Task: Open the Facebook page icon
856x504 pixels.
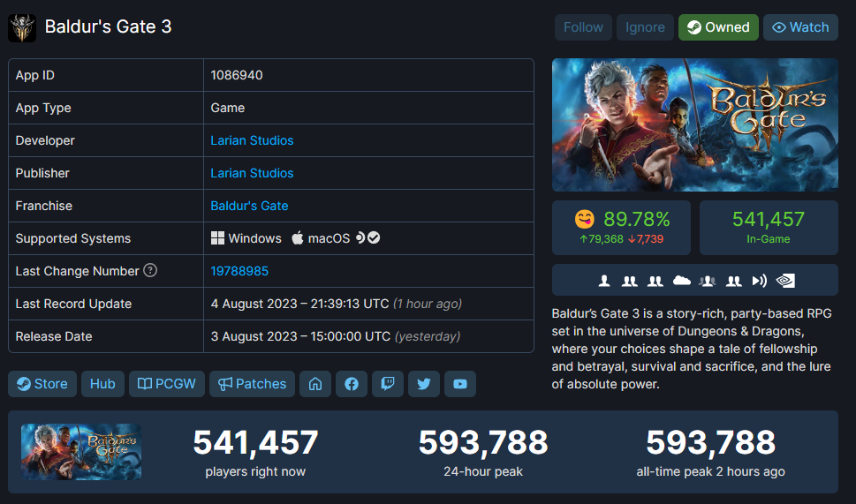Action: coord(352,384)
